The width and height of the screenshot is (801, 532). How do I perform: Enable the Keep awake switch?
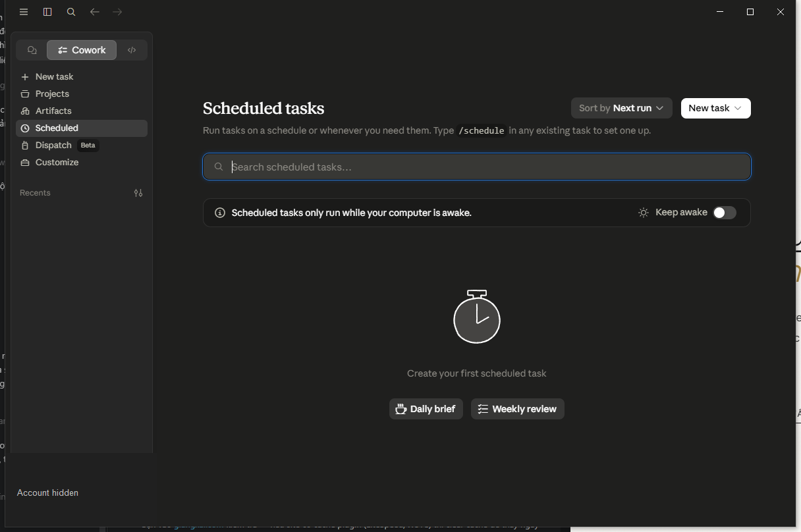[x=725, y=213]
